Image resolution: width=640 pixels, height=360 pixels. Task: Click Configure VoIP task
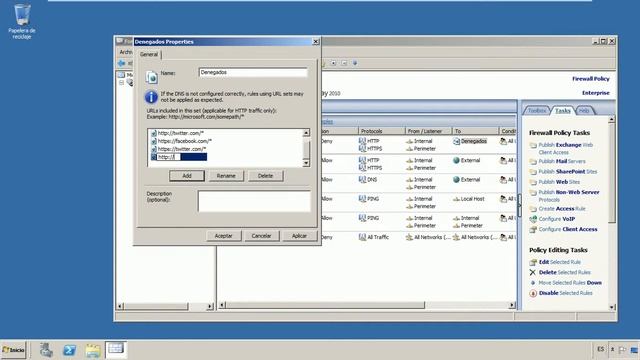coord(556,219)
